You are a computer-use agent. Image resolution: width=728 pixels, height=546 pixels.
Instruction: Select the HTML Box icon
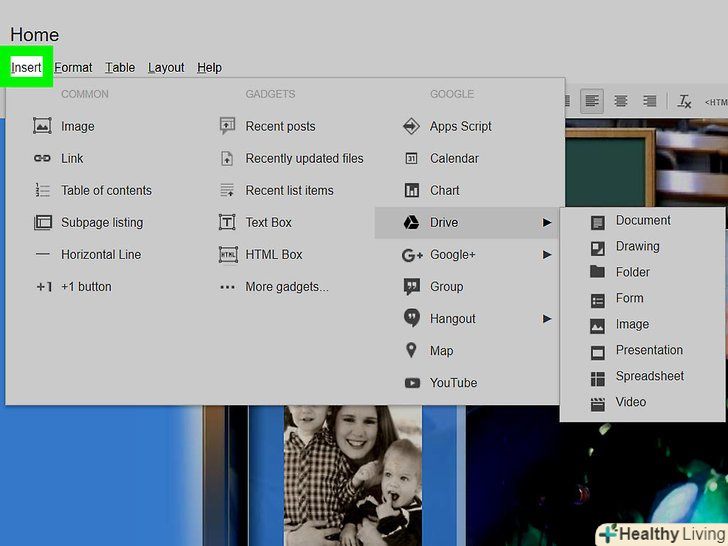pyautogui.click(x=227, y=255)
